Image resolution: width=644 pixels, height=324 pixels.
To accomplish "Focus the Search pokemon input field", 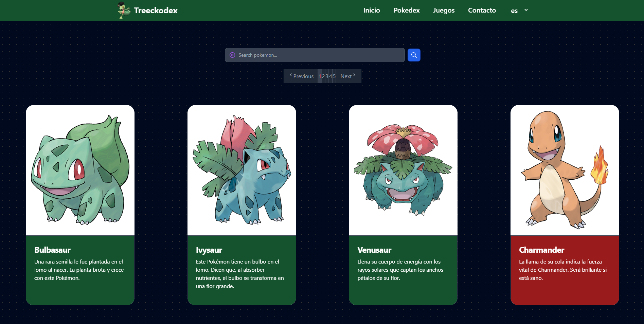I will 315,55.
